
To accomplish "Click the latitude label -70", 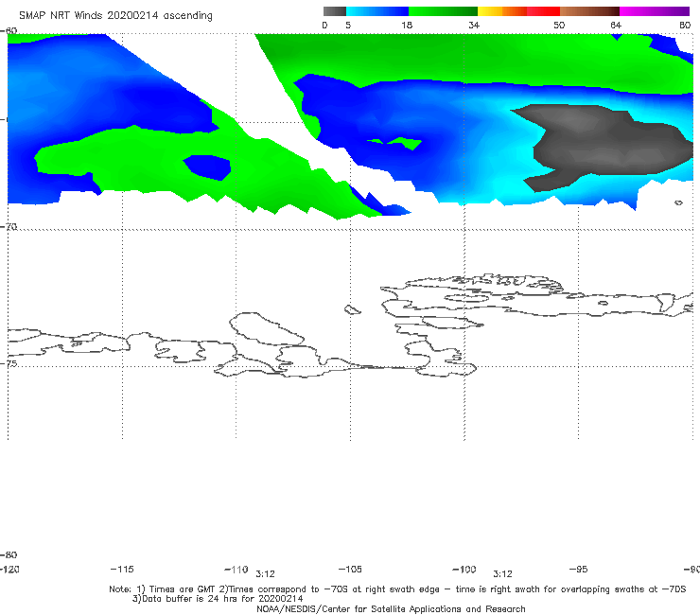I will click(x=9, y=227).
